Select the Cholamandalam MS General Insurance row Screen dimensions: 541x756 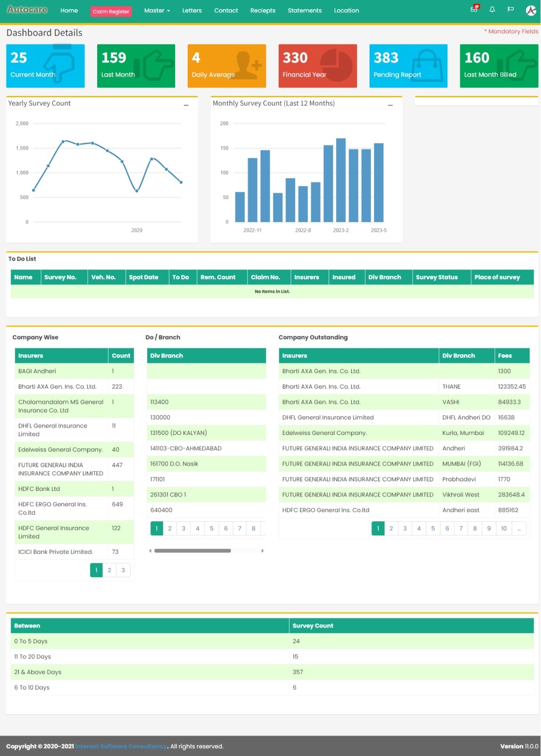(74, 406)
